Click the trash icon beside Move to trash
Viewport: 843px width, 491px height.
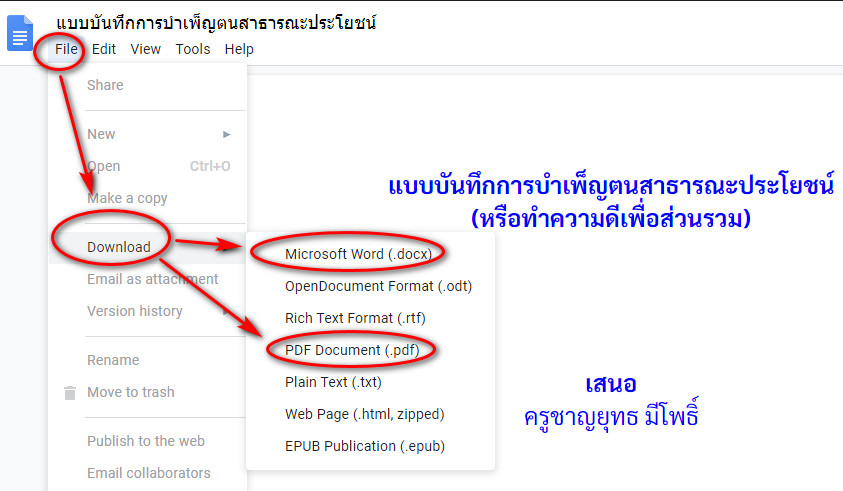(x=70, y=393)
